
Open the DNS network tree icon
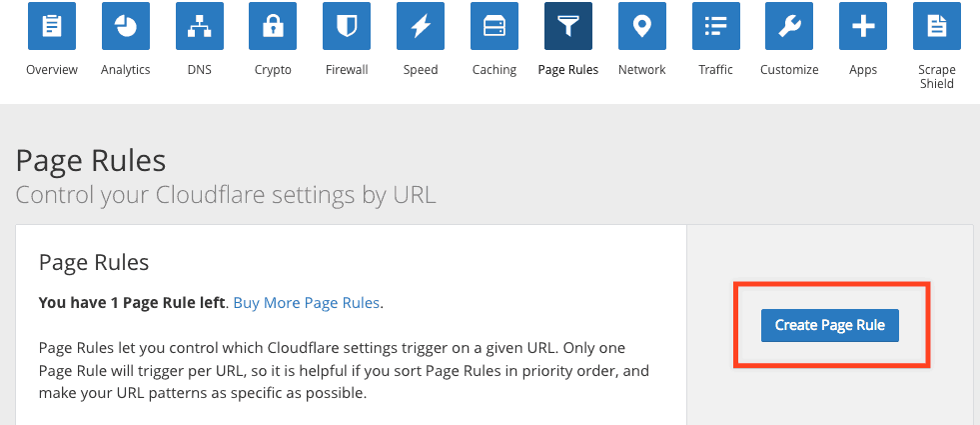pyautogui.click(x=200, y=26)
